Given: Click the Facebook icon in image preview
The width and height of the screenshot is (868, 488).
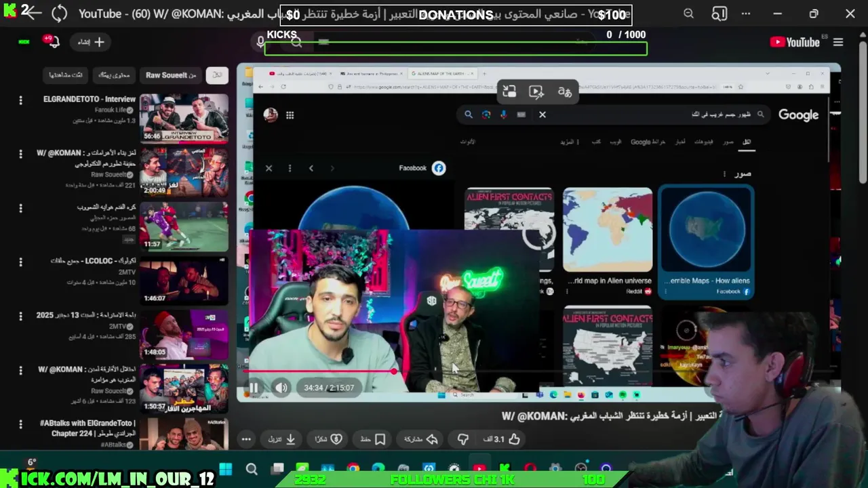Looking at the screenshot, I should [439, 168].
